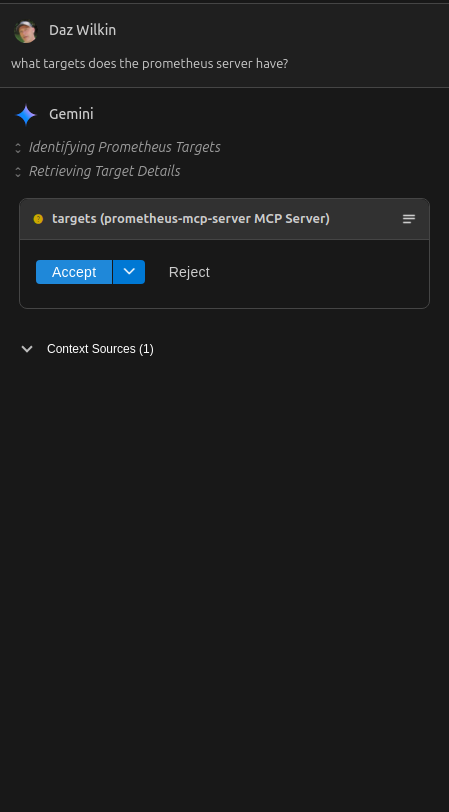Open tool details via the lines icon
Image resolution: width=449 pixels, height=812 pixels.
409,219
